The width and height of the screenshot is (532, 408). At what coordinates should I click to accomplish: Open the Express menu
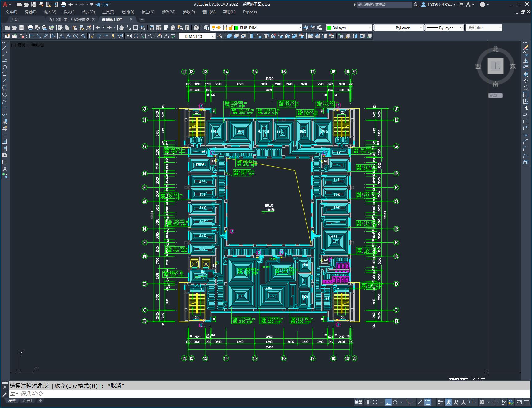point(250,12)
